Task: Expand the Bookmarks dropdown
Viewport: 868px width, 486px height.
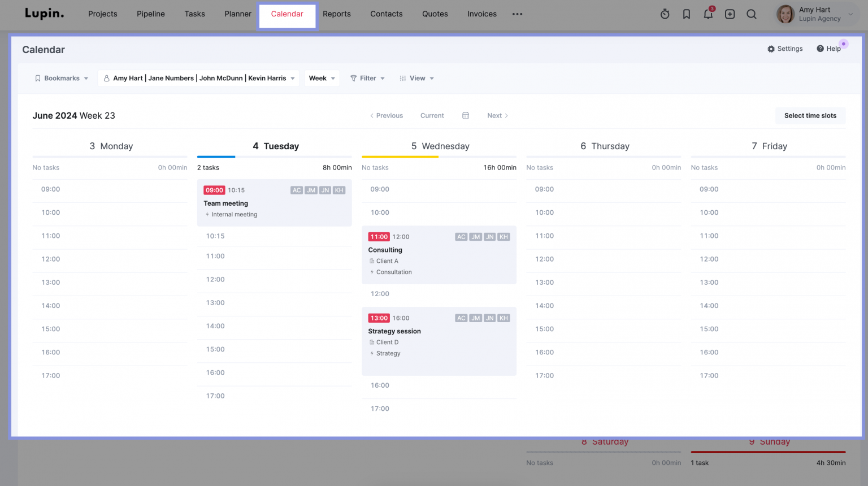Action: (x=61, y=78)
